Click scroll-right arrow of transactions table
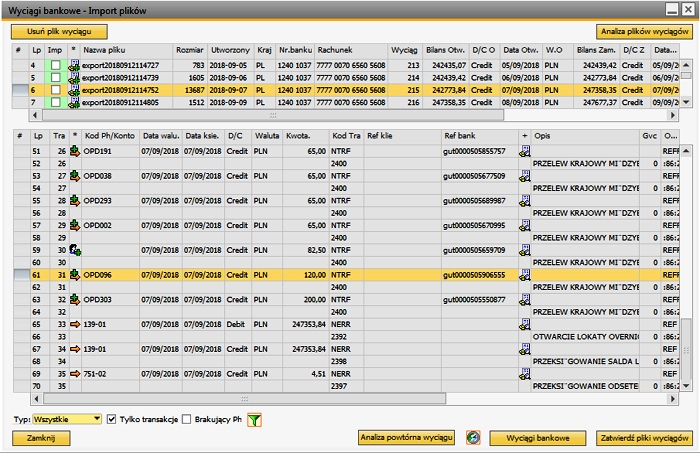700x453 pixels. (673, 399)
